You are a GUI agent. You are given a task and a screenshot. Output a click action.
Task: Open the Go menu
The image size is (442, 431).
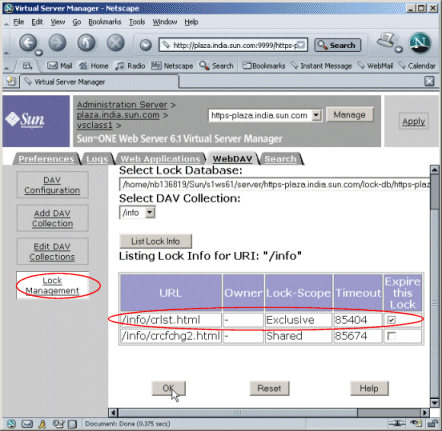coord(77,22)
